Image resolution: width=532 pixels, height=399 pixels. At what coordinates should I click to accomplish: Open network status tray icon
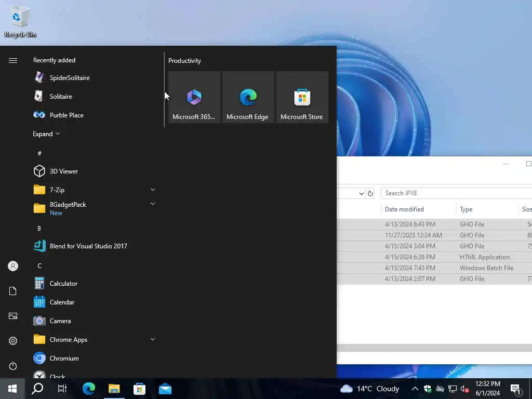click(453, 389)
